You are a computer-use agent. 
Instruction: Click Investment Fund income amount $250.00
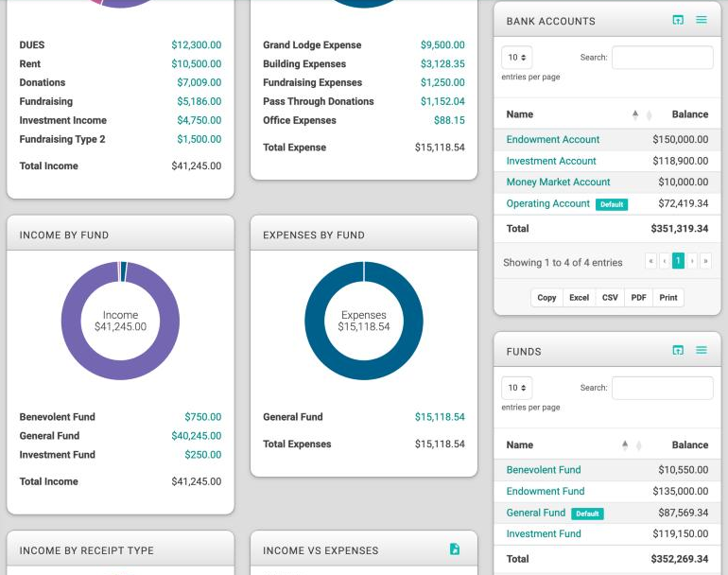pyautogui.click(x=203, y=455)
